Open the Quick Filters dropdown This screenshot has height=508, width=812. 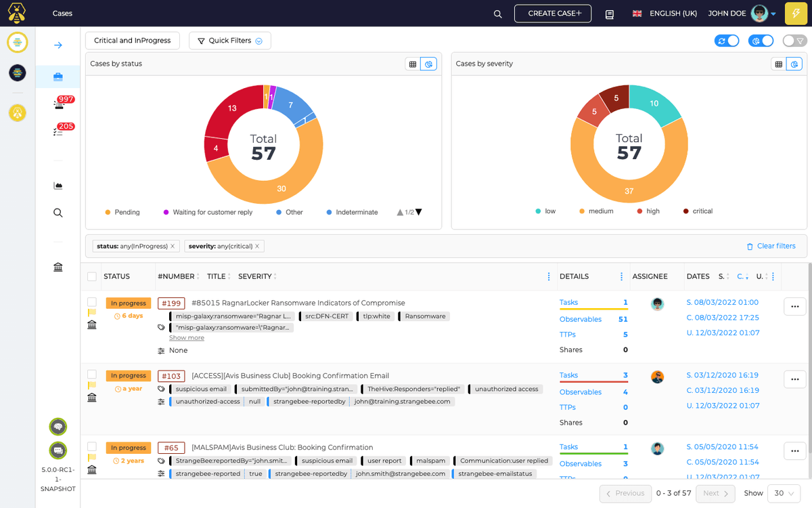[230, 41]
